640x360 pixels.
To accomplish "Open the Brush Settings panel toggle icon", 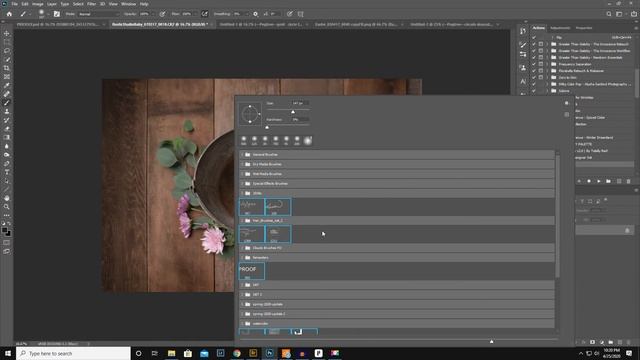I will (x=57, y=14).
